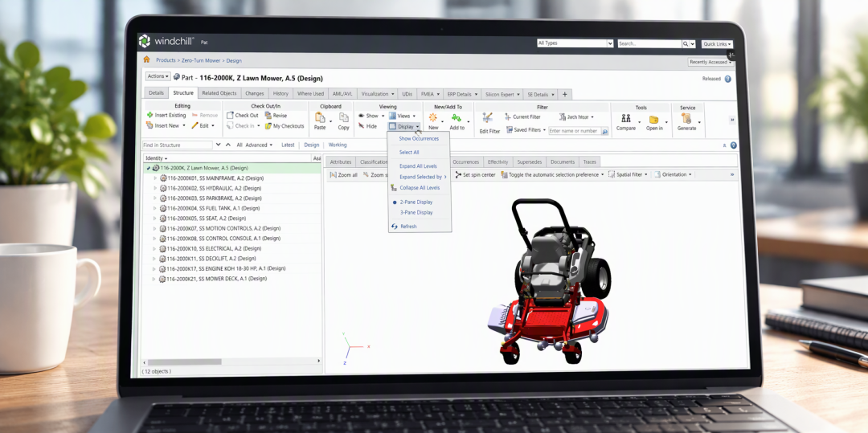Click the Latest filter link
Image resolution: width=868 pixels, height=433 pixels.
point(288,145)
